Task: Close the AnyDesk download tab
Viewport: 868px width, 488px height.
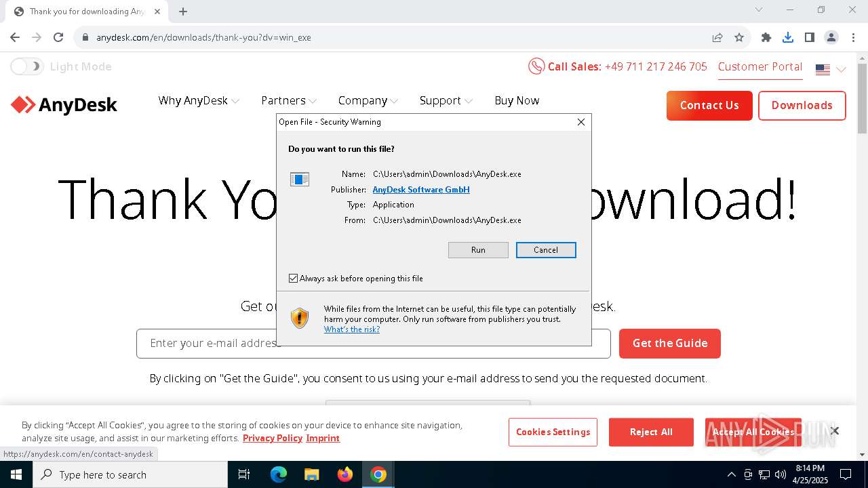Action: (x=157, y=11)
